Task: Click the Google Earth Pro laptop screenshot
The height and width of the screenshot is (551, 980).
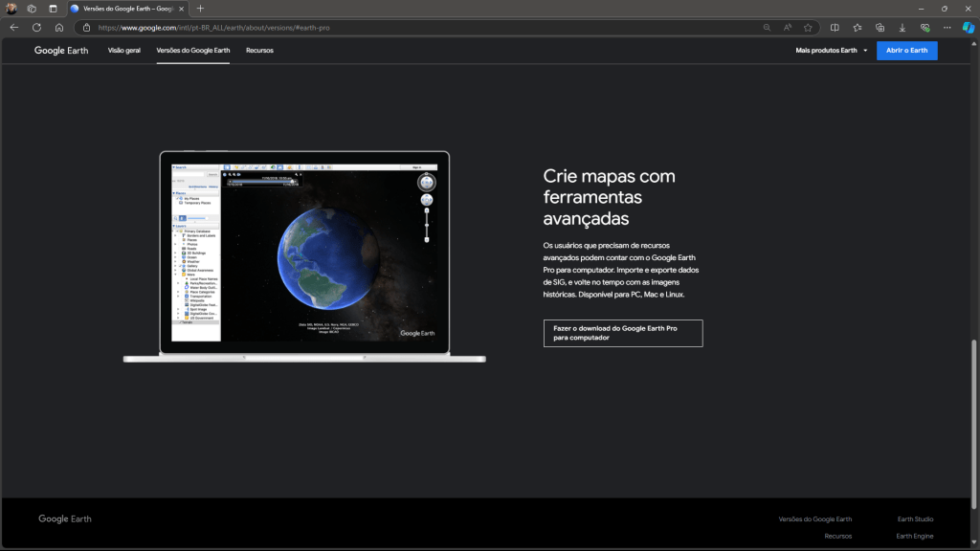Action: (x=304, y=253)
